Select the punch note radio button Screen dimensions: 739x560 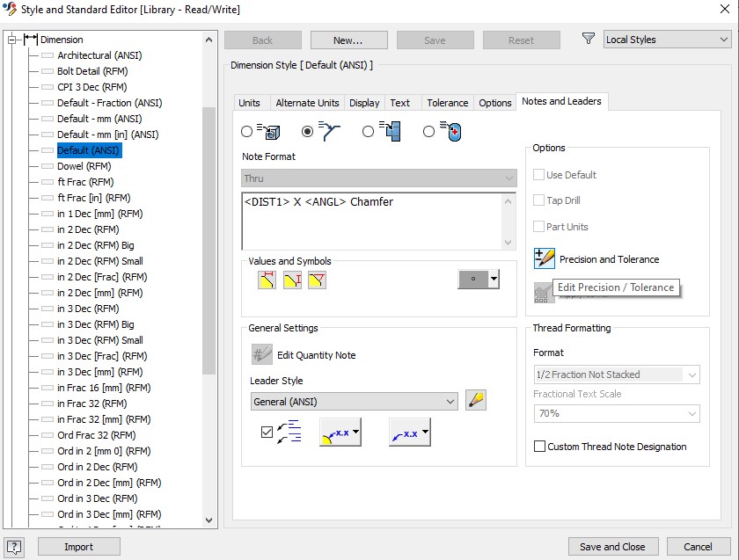[429, 131]
